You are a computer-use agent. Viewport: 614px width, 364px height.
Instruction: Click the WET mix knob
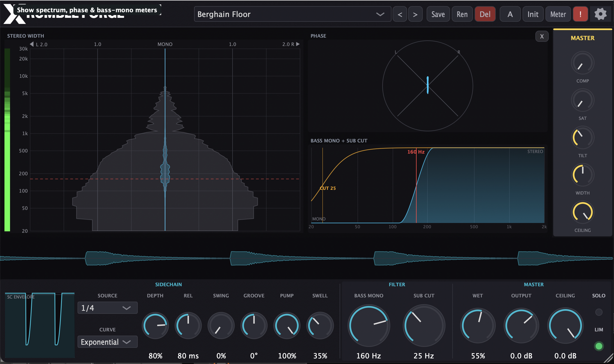tap(478, 325)
